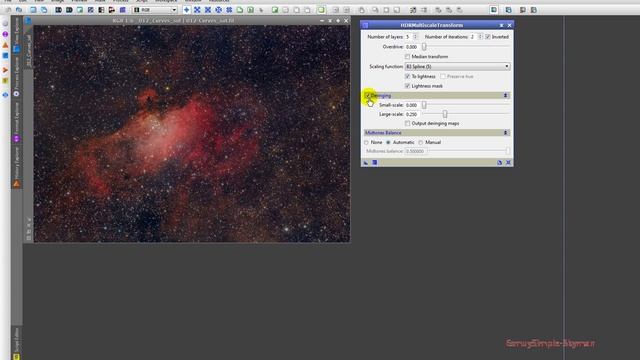This screenshot has width=640, height=360.
Task: Click the Number of layers value field
Action: point(409,37)
